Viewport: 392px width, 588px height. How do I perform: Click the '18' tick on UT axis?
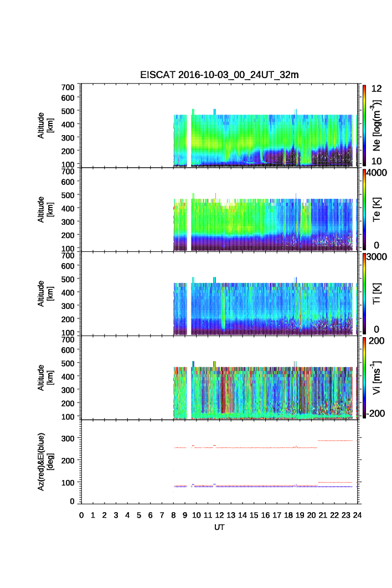tap(288, 515)
